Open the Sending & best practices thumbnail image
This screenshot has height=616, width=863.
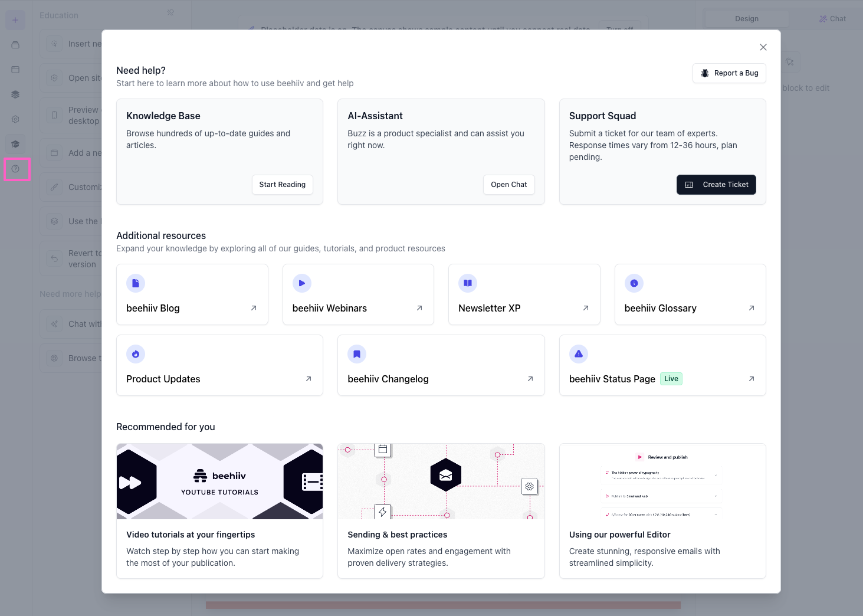click(x=441, y=481)
